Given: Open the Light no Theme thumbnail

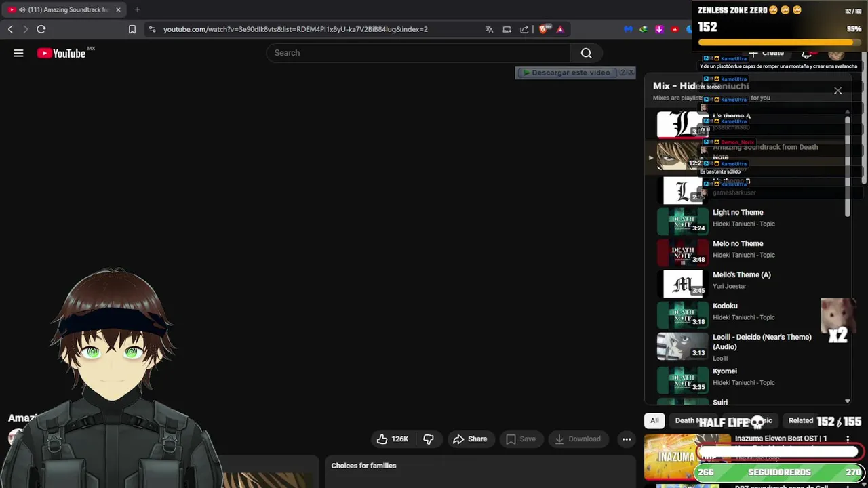Looking at the screenshot, I should tap(682, 221).
